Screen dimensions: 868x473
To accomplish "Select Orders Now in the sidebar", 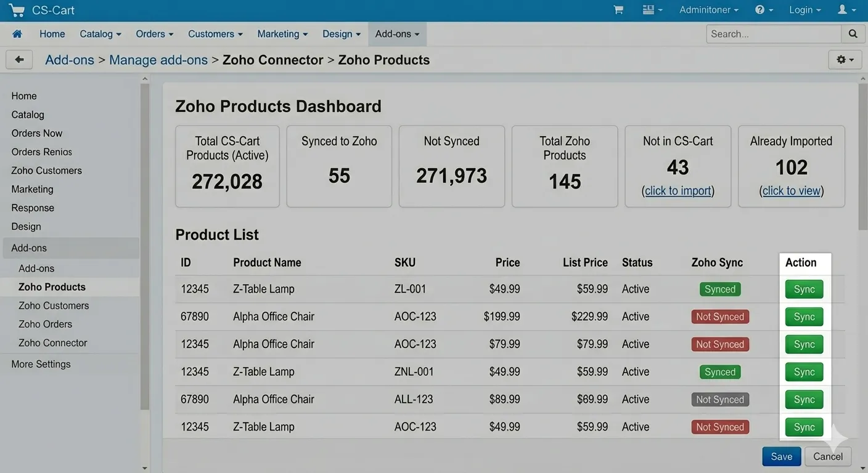I will point(37,133).
